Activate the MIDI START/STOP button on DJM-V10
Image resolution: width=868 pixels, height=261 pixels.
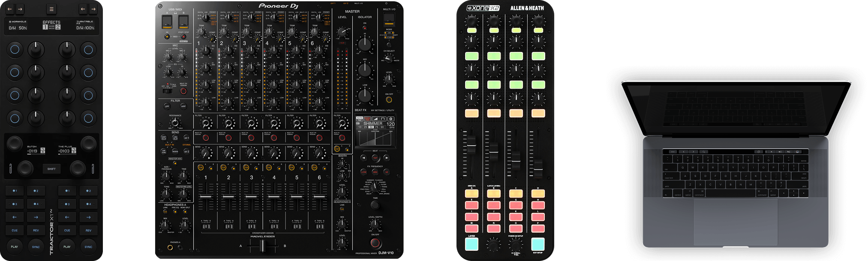click(x=183, y=36)
